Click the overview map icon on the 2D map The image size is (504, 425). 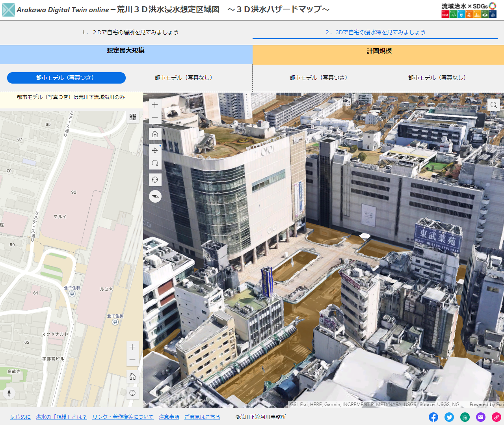click(133, 117)
